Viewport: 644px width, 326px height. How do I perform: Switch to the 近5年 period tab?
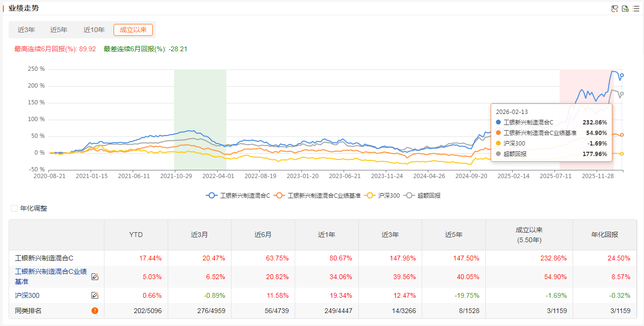click(59, 30)
